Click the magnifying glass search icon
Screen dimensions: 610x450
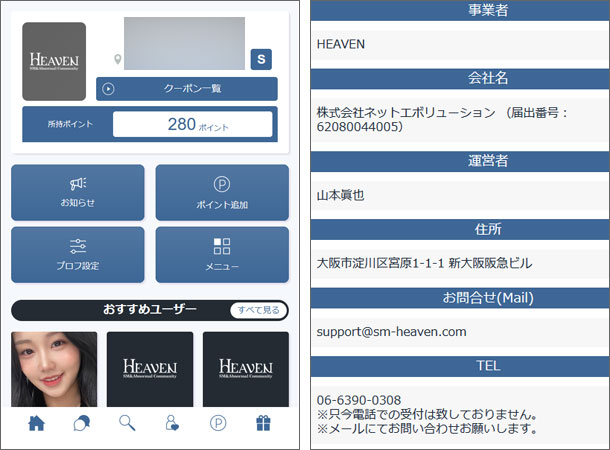127,423
